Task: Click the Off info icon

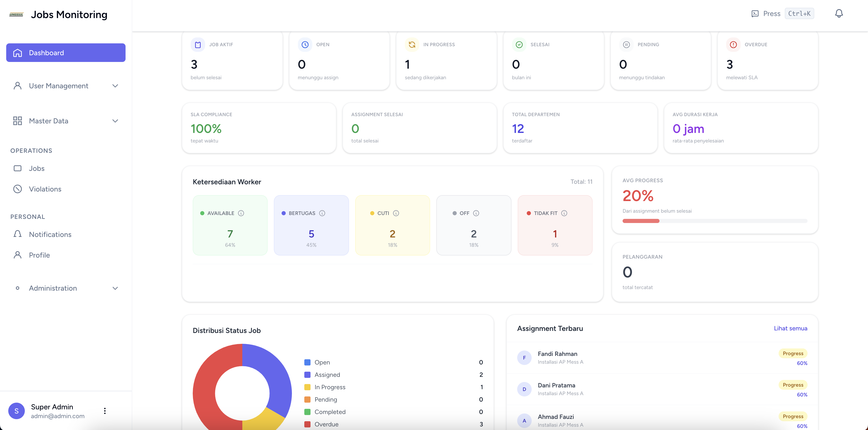Action: pyautogui.click(x=476, y=213)
